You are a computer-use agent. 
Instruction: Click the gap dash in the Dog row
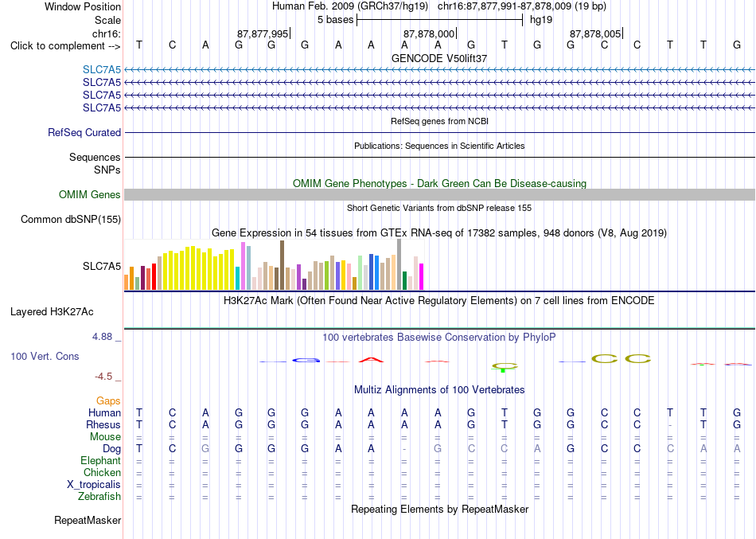[404, 449]
